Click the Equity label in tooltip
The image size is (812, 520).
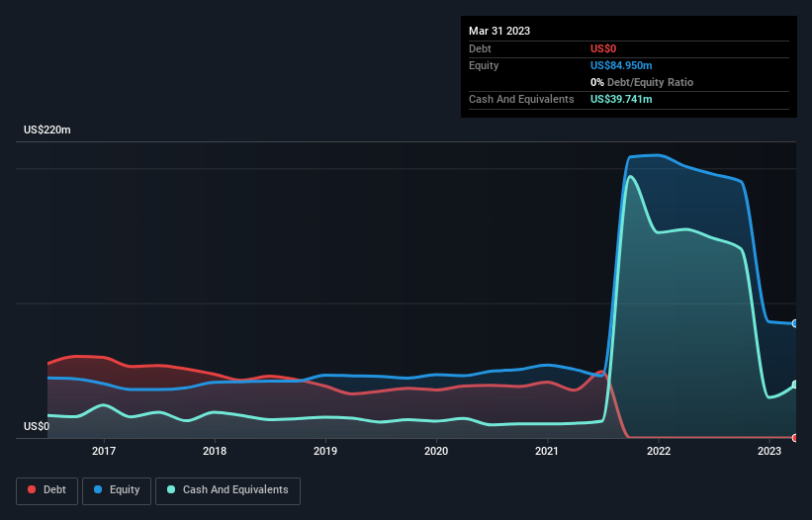point(484,65)
